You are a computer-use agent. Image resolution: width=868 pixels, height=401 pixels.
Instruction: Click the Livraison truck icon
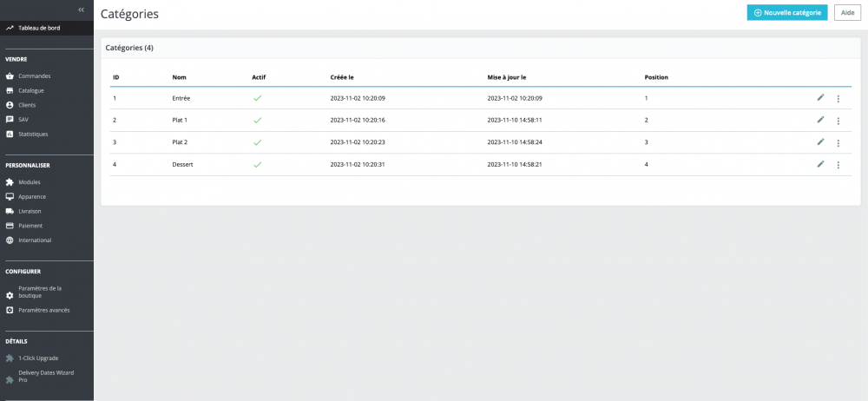point(10,211)
